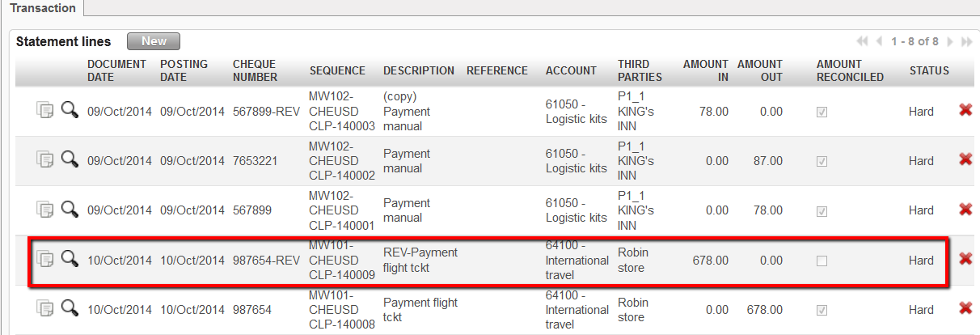The width and height of the screenshot is (980, 335).
Task: Open magnifier for cheque 567899-REV row
Action: pos(70,110)
